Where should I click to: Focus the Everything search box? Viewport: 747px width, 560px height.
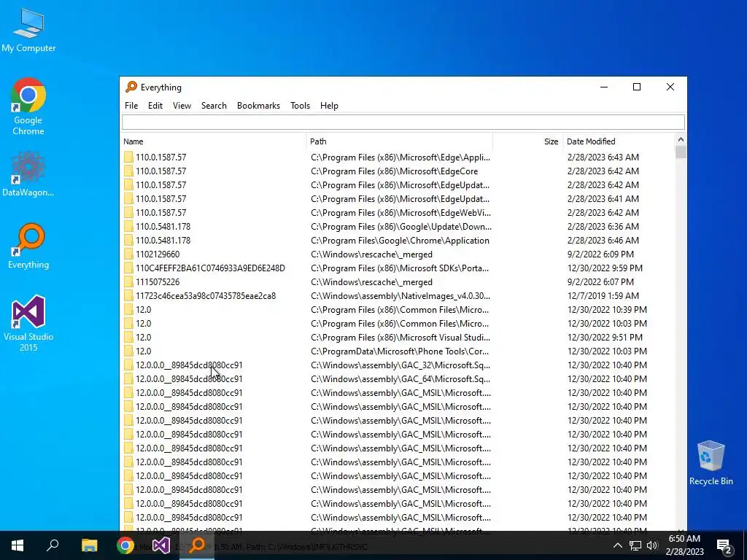pyautogui.click(x=403, y=122)
